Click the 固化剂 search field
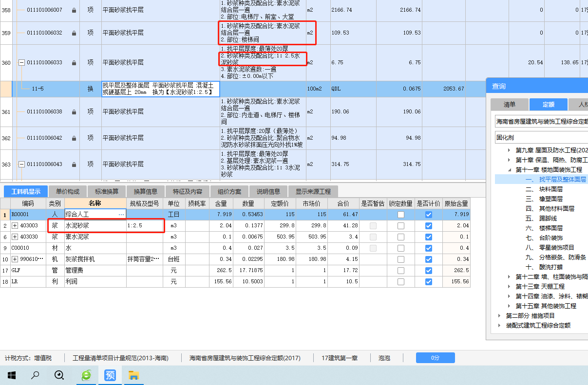The height and width of the screenshot is (385, 588). (x=541, y=137)
